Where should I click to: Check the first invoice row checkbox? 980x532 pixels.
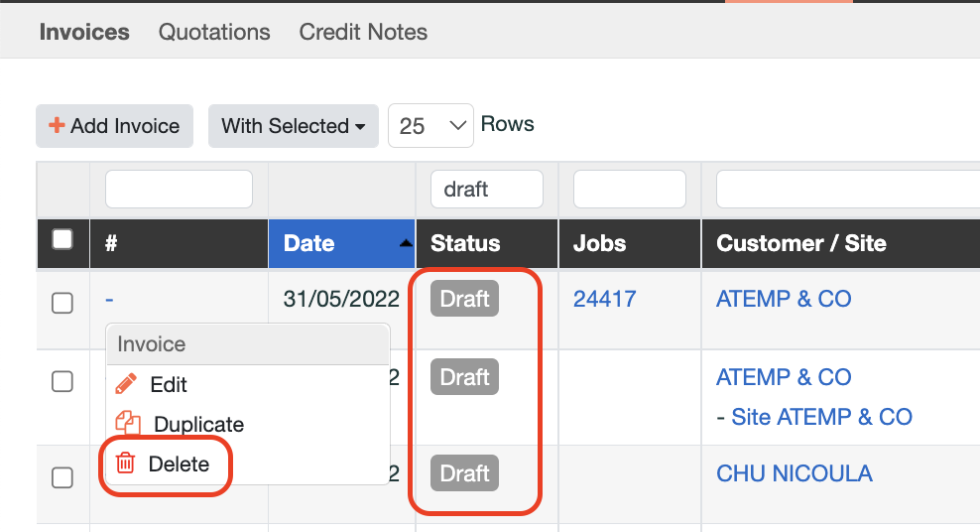[62, 303]
